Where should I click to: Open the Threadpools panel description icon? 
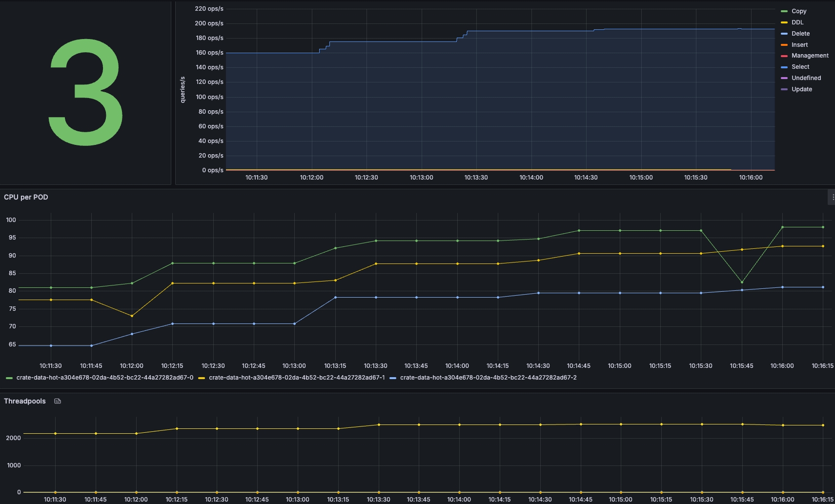coord(58,401)
